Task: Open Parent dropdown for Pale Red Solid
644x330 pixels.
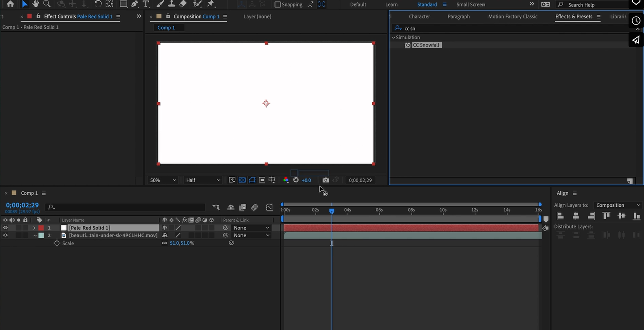Action: tap(252, 228)
